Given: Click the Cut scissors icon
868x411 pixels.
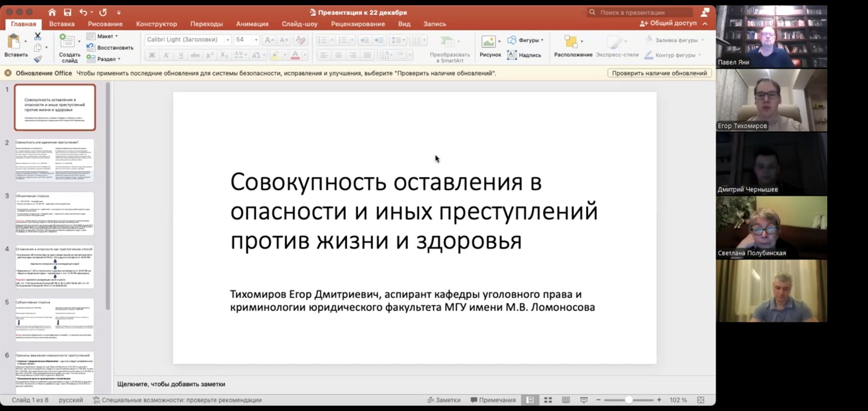Looking at the screenshot, I should point(37,37).
